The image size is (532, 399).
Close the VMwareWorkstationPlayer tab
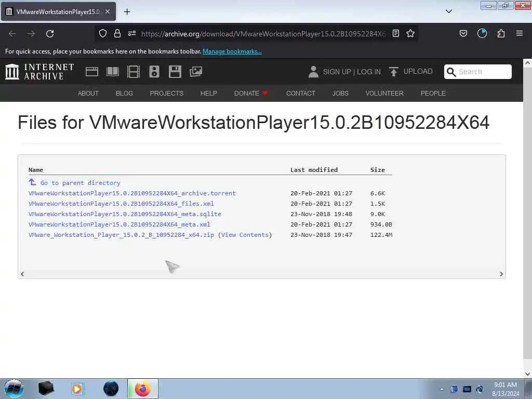(x=108, y=11)
